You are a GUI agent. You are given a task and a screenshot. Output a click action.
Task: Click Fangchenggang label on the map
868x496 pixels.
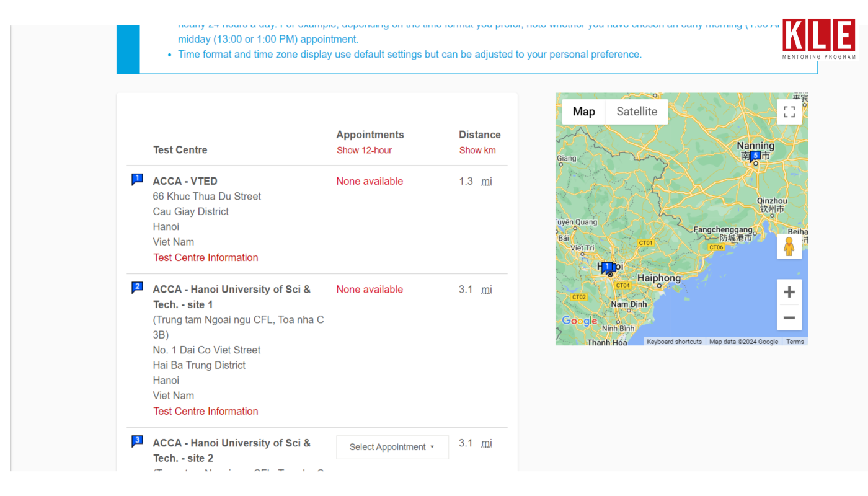[x=723, y=229]
